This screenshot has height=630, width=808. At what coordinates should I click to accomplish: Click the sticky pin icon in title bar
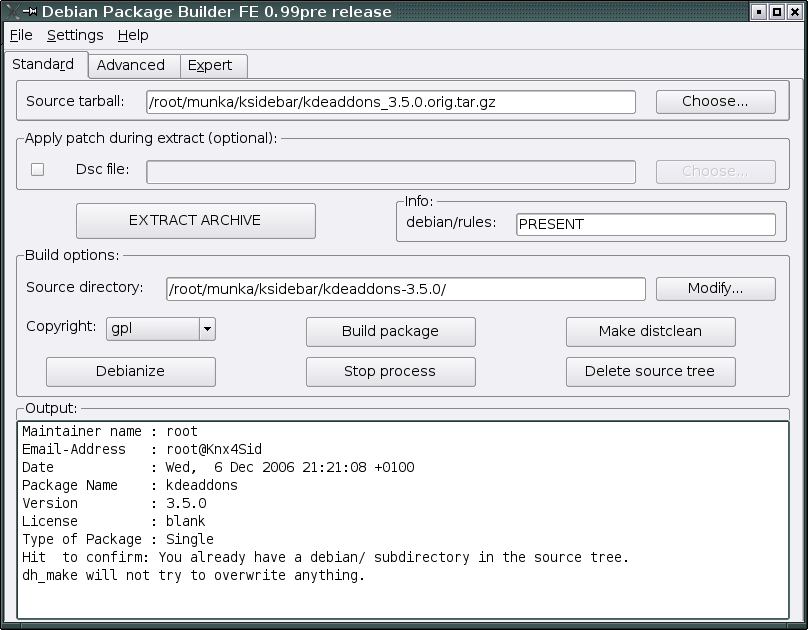(x=30, y=11)
